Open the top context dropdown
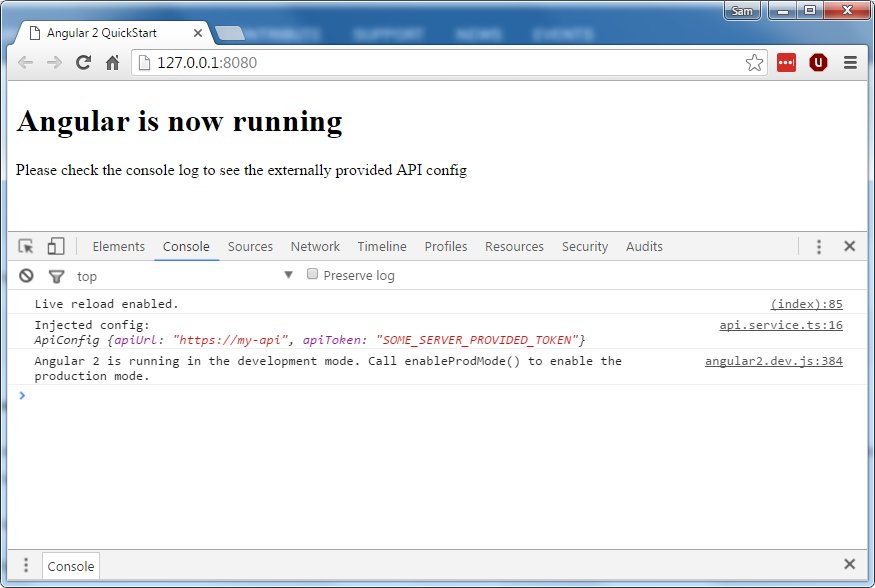The width and height of the screenshot is (875, 588). click(184, 276)
